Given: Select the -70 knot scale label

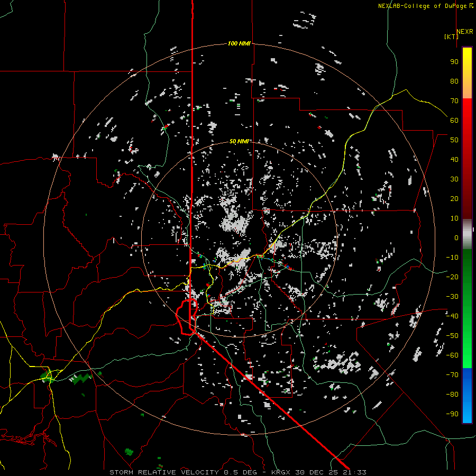Looking at the screenshot, I should 452,375.
